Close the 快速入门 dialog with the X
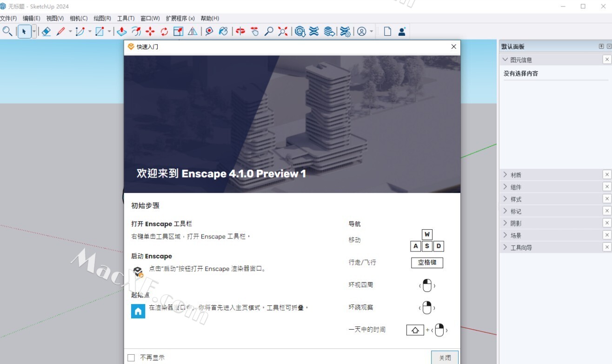612x364 pixels. click(454, 46)
